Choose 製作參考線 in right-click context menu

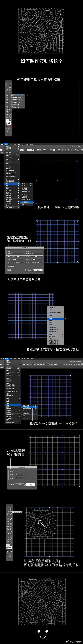pos(56,332)
